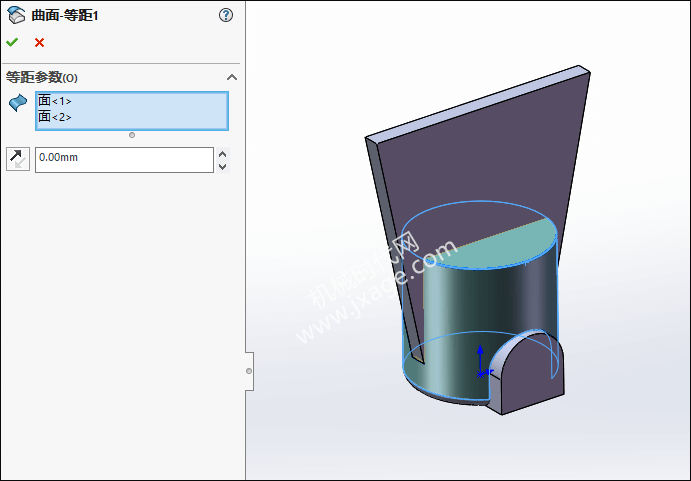Click the Surface-Offset feature icon in title
Screen dimensions: 691x481
click(16, 15)
